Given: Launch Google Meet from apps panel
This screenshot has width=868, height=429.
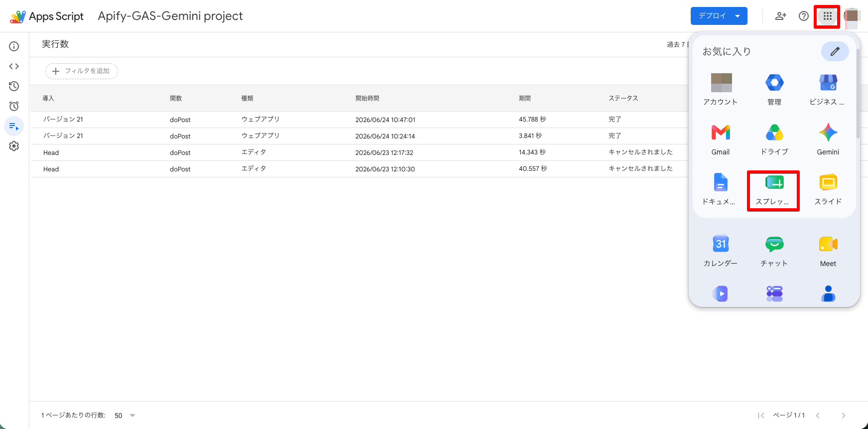Looking at the screenshot, I should click(828, 252).
